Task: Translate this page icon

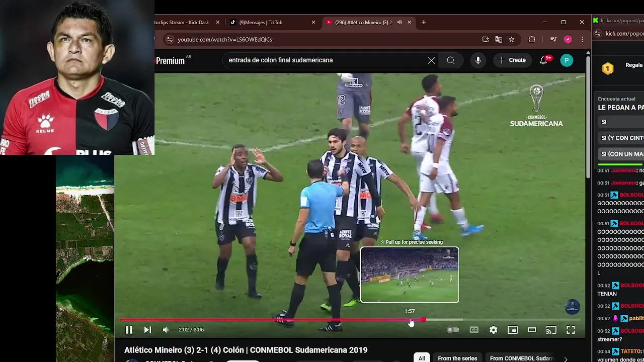Action: tap(499, 39)
